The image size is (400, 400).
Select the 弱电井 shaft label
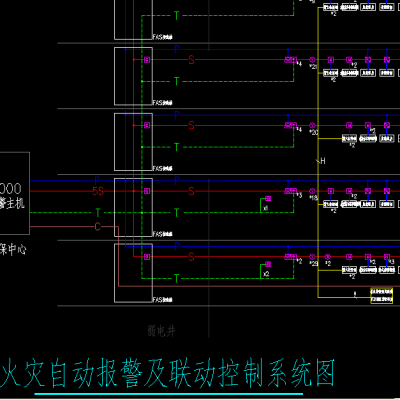pos(161,331)
